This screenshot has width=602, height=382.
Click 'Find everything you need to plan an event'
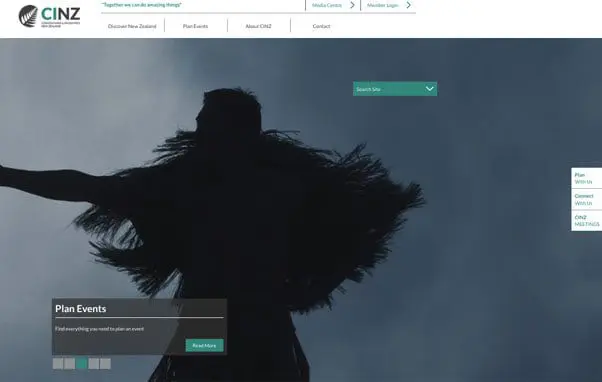99,329
